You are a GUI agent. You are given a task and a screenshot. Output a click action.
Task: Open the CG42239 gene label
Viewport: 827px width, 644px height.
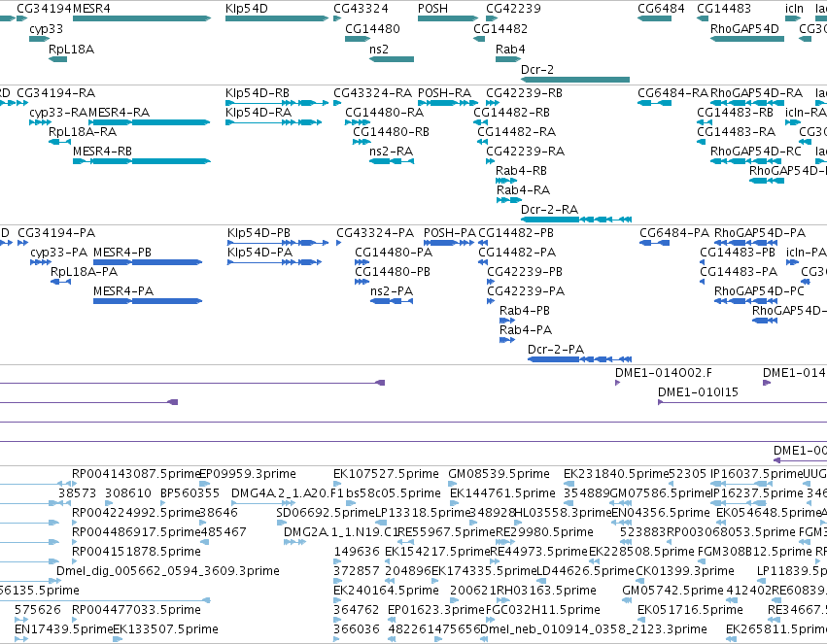(x=513, y=9)
